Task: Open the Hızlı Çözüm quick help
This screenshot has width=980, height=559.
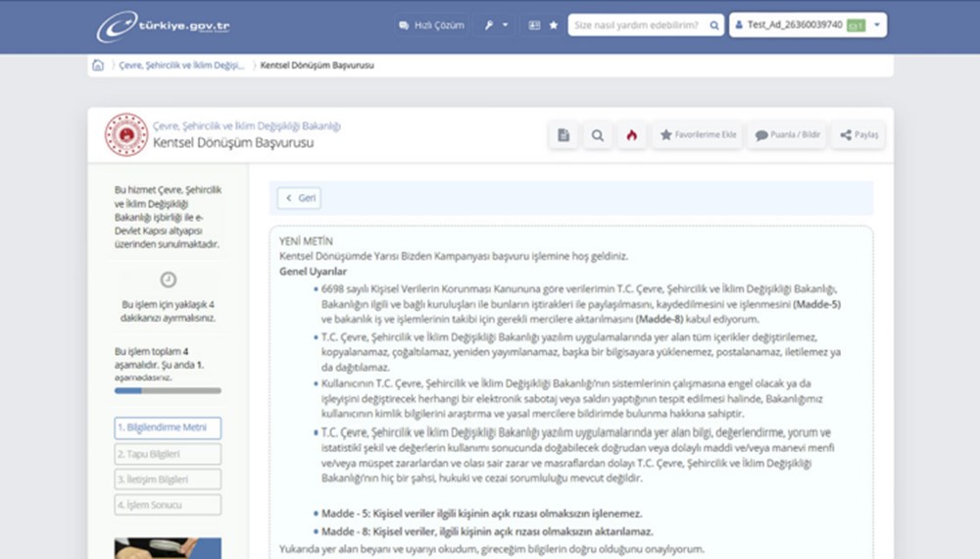Action: tap(431, 25)
